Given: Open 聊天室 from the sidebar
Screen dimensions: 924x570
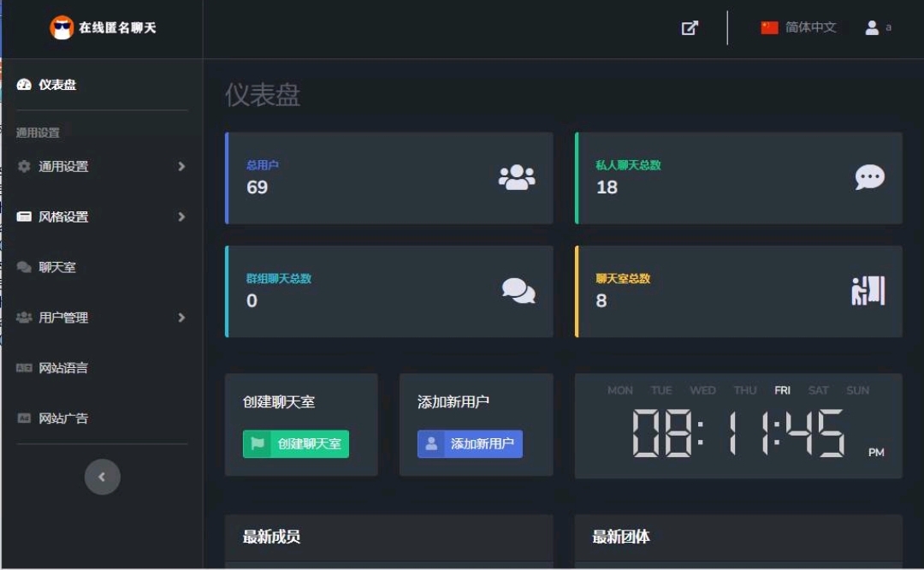Looking at the screenshot, I should point(56,267).
